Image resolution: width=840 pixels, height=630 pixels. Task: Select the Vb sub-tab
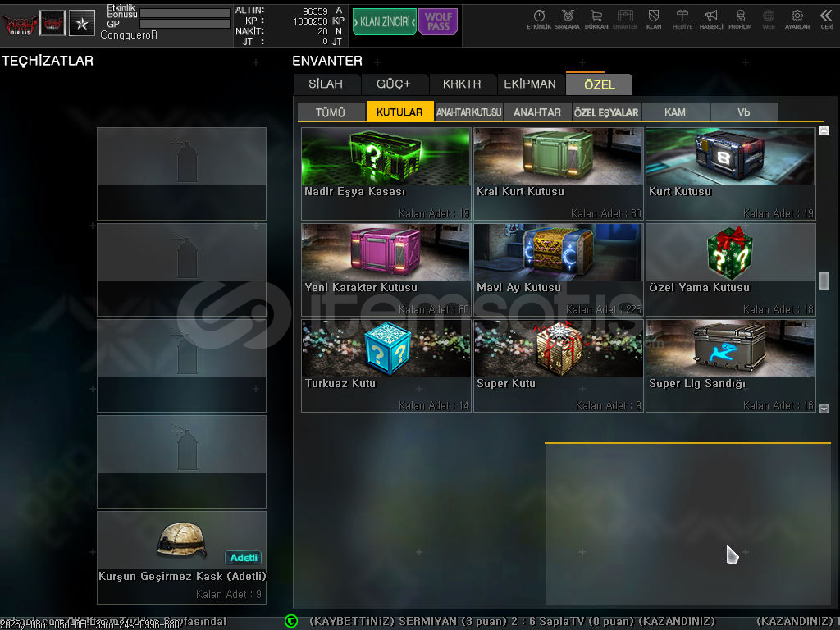click(x=743, y=112)
